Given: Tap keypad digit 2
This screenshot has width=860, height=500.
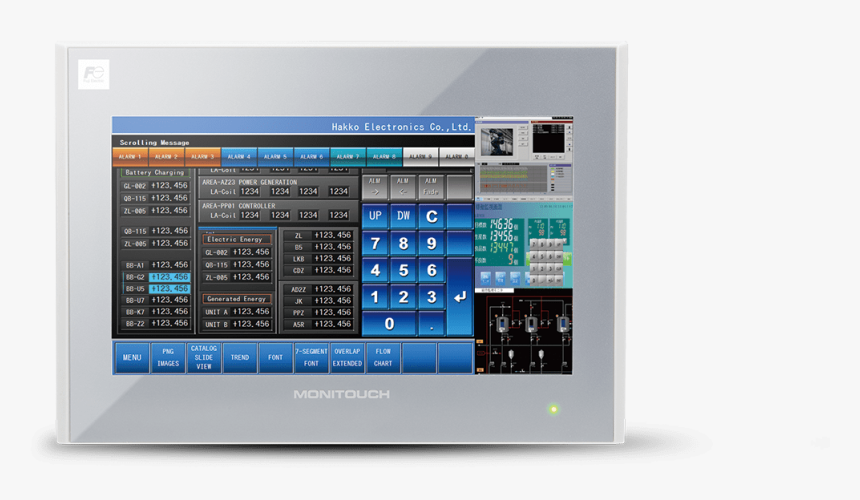Looking at the screenshot, I should tap(403, 297).
